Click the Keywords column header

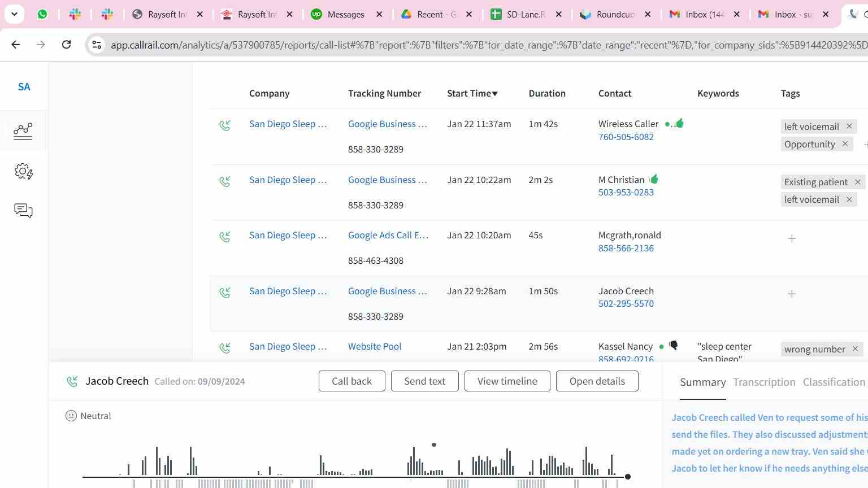point(718,93)
